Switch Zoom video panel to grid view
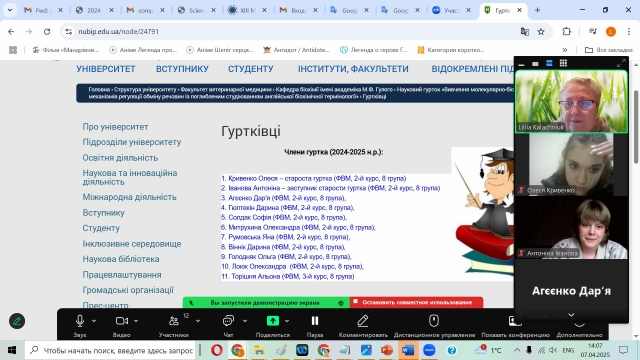The height and width of the screenshot is (360, 640). point(563,63)
